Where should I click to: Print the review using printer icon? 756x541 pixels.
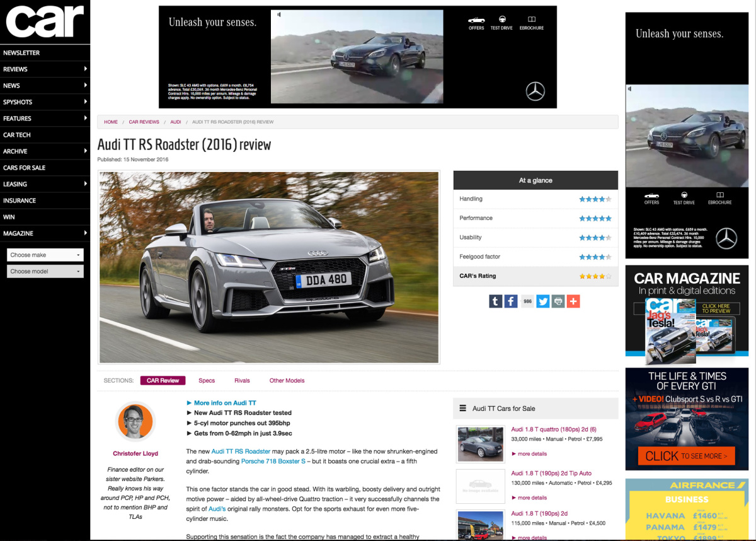[x=558, y=301]
